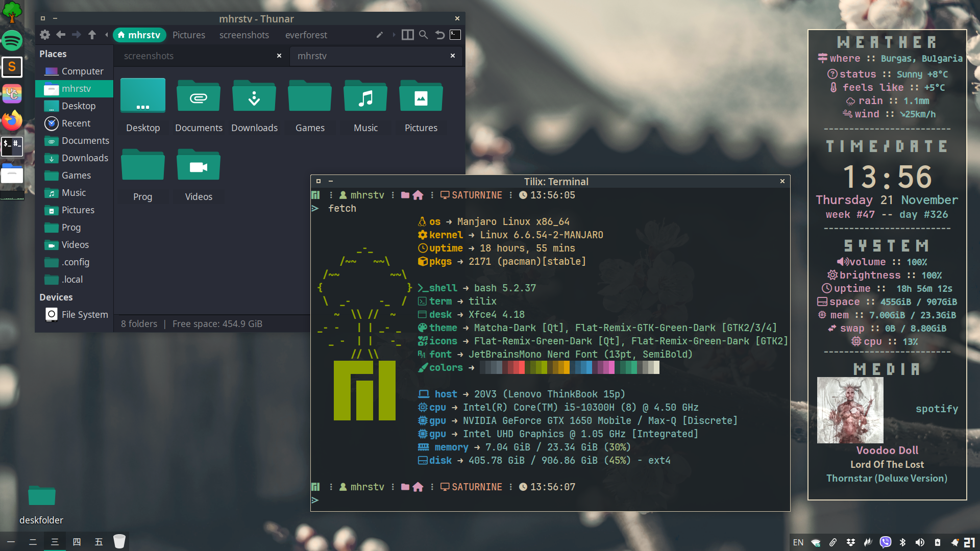The height and width of the screenshot is (551, 980).
Task: Open the everforest breadcrumb folder
Action: [306, 35]
